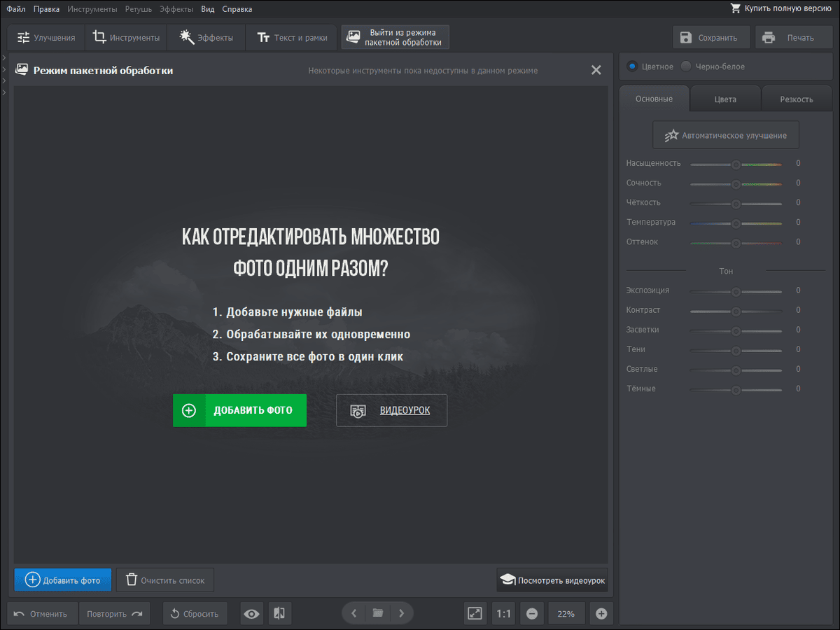
Task: Click Автоматическое улучшение button
Action: pyautogui.click(x=726, y=135)
